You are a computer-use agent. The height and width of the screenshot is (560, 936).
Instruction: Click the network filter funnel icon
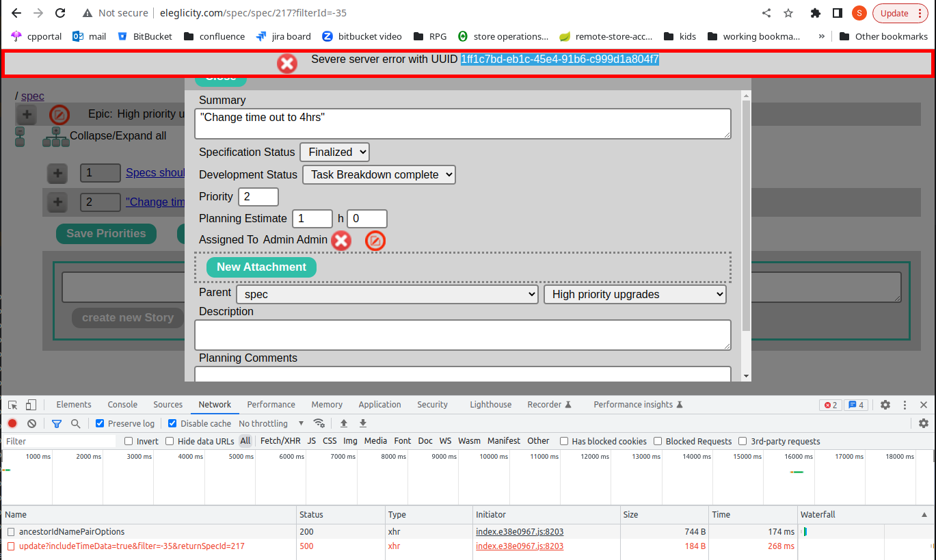pyautogui.click(x=57, y=423)
